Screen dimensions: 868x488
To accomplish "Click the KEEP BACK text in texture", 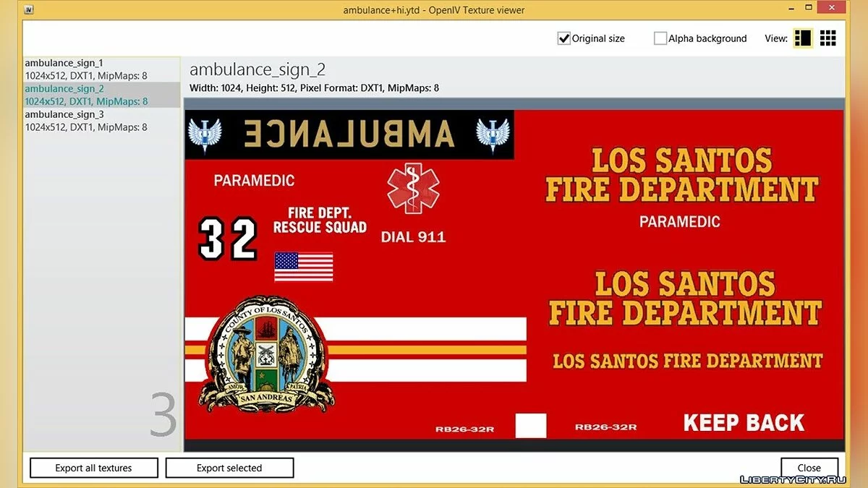I will tap(744, 423).
